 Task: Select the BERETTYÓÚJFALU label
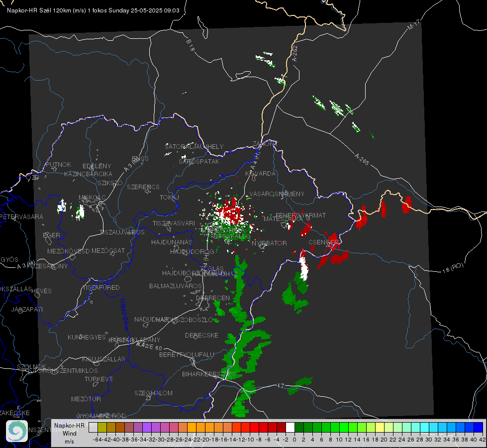pos(187,354)
